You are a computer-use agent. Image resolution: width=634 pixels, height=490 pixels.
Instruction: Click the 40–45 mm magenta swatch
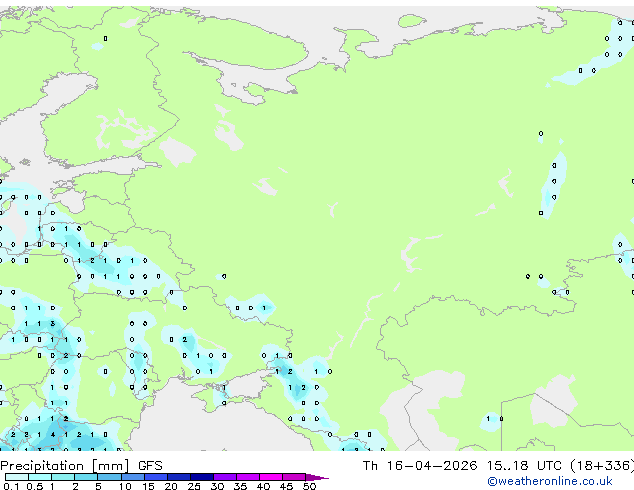click(271, 477)
